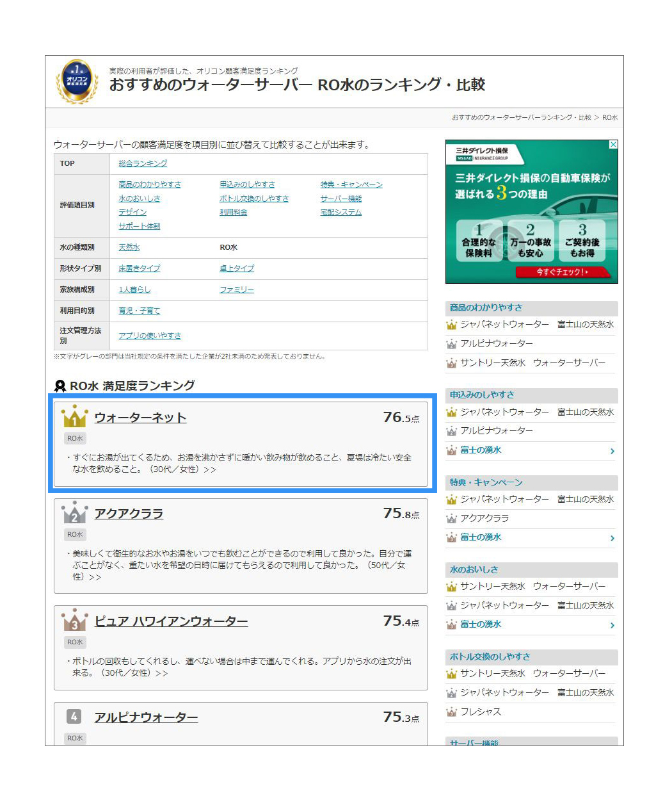672x807 pixels.
Task: Sort by 水のおいしさ
Action: 140,199
